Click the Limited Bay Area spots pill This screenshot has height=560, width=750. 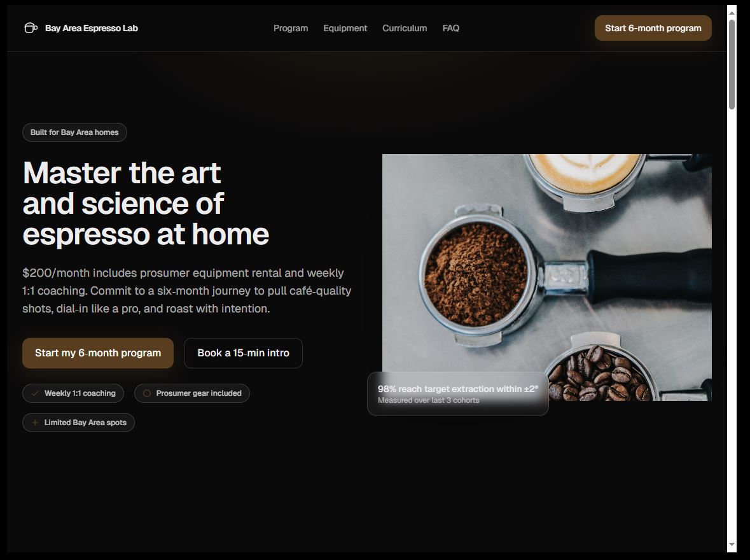(x=78, y=423)
